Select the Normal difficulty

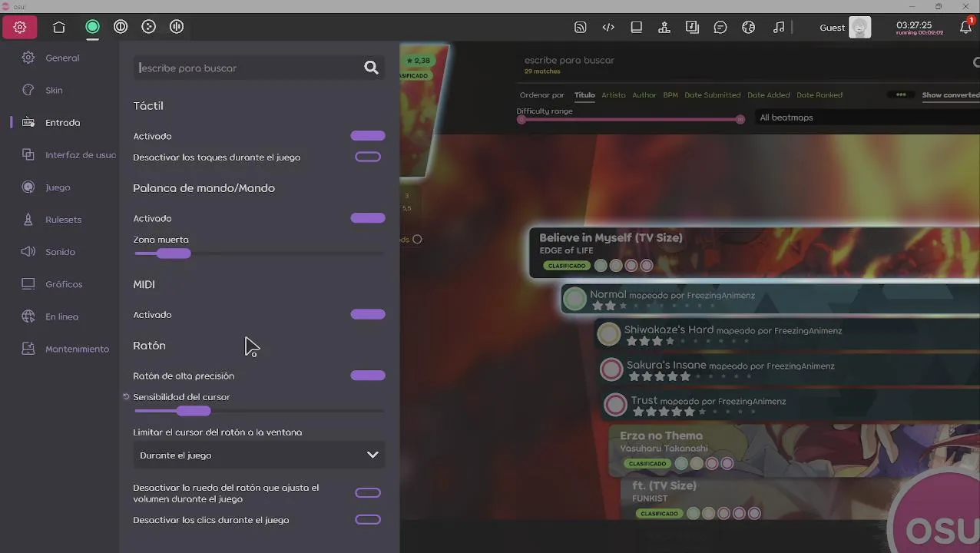(770, 299)
